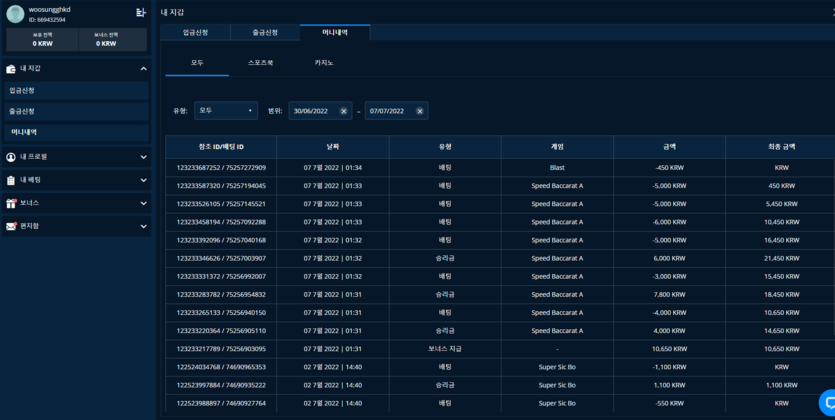The image size is (835, 420).
Task: Click the ID 122524034768 / 74690965353
Action: click(221, 367)
